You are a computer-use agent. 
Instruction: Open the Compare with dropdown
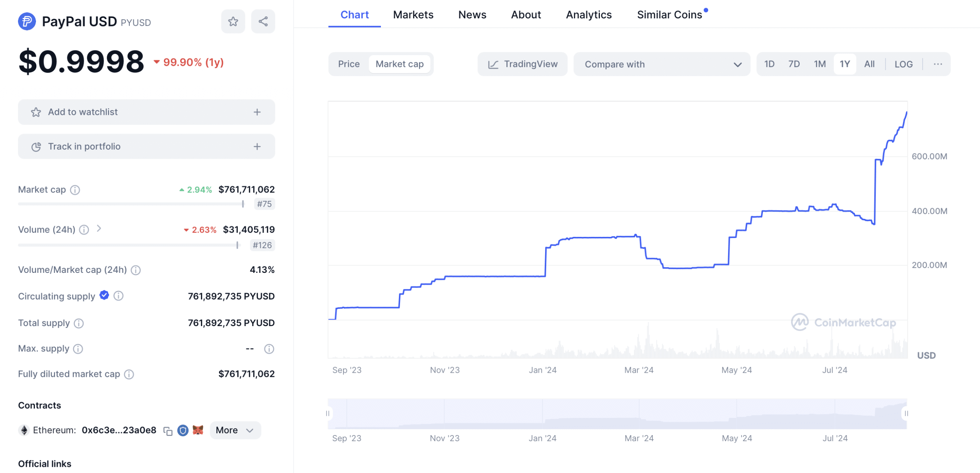(661, 64)
